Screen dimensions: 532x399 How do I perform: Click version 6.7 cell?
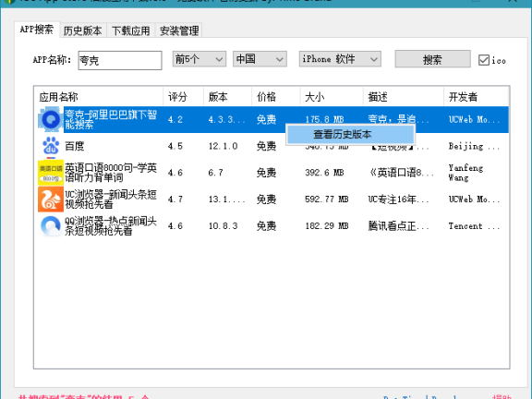(x=215, y=173)
